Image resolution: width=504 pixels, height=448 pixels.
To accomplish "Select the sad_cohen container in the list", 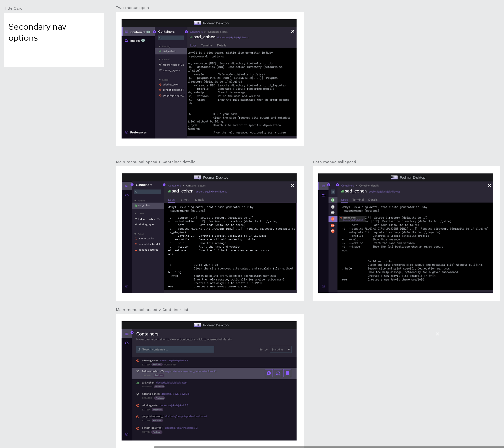I will 148,383.
